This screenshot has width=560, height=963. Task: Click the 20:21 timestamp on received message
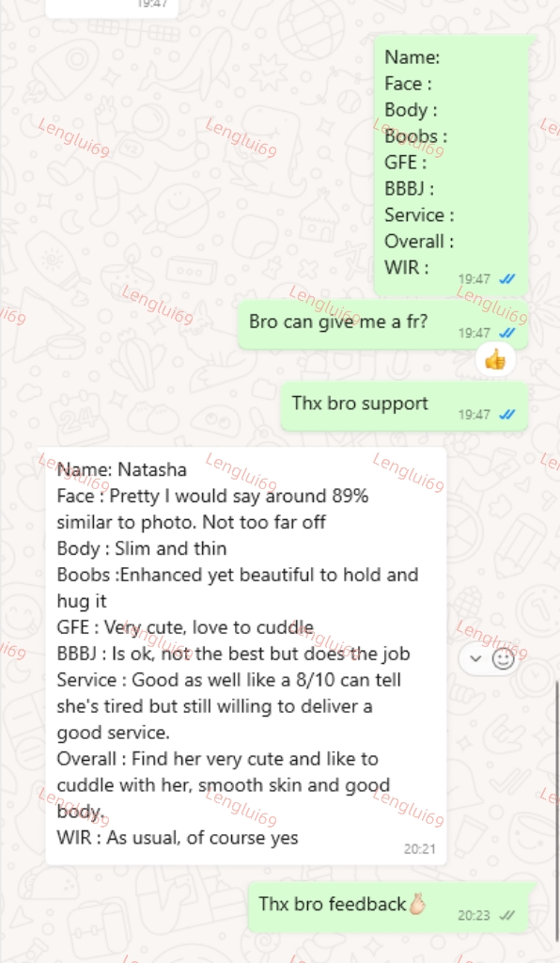(x=420, y=849)
